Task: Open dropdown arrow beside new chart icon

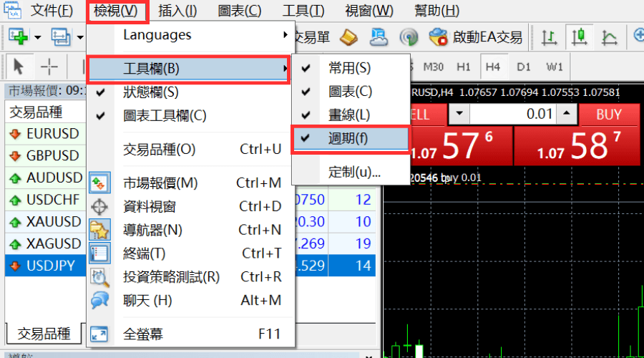Action: [x=38, y=37]
